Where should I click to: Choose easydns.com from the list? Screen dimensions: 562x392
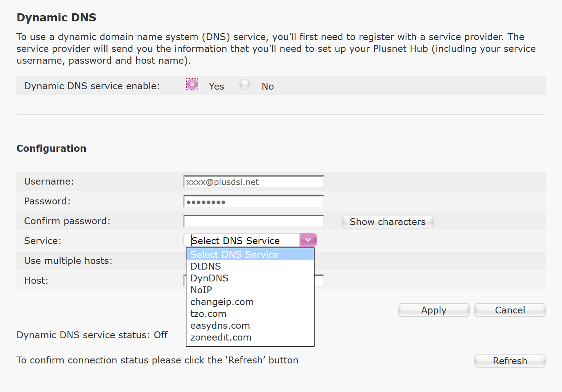click(220, 325)
